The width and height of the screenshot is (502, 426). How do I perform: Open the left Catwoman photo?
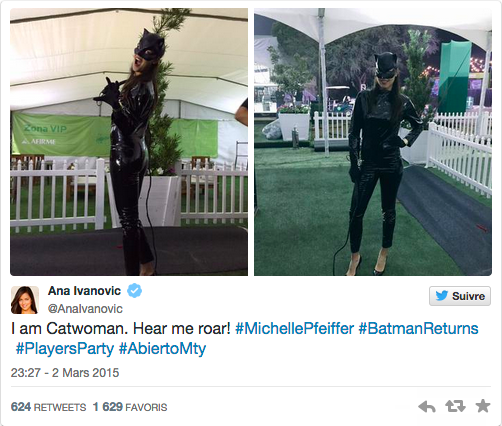129,142
